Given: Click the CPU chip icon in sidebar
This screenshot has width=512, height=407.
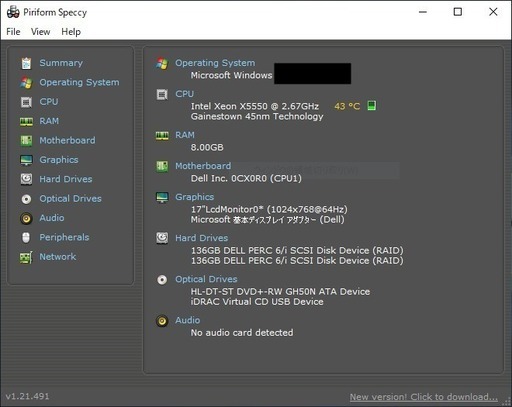Looking at the screenshot, I should [26, 102].
